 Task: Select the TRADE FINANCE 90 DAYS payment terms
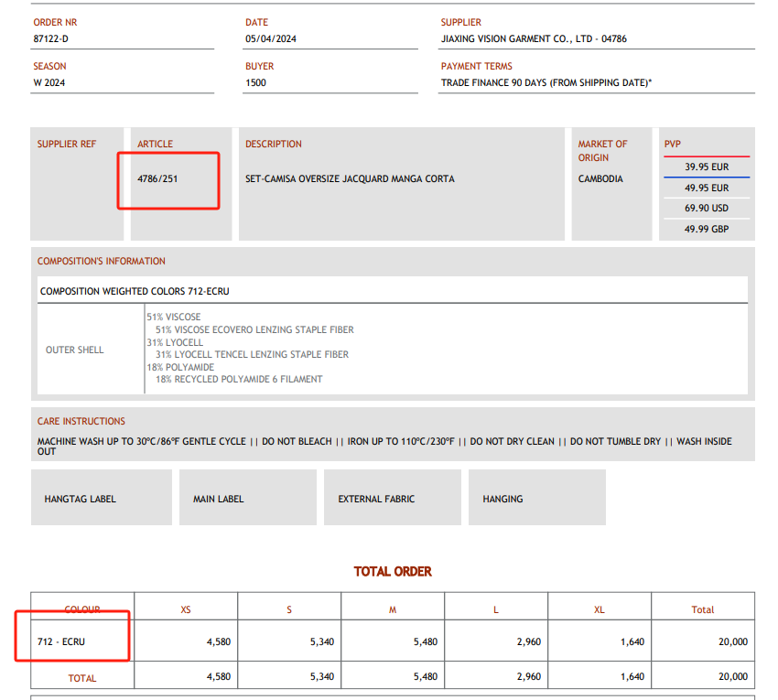point(546,82)
